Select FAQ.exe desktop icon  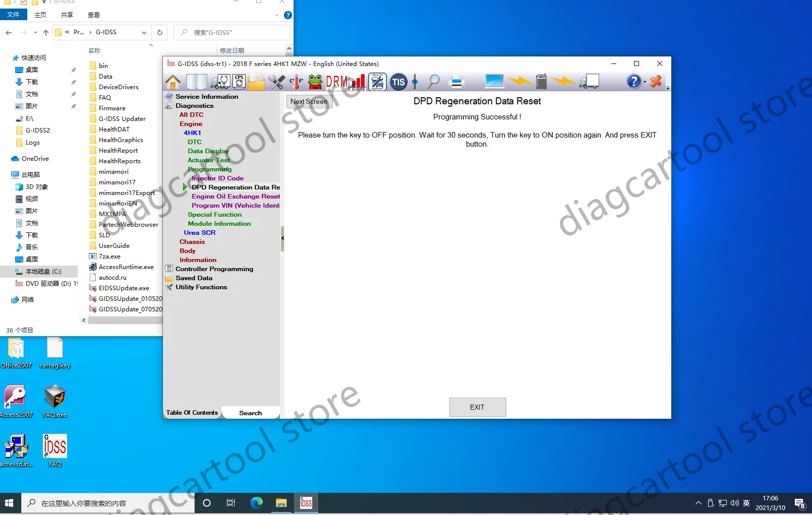[x=55, y=402]
